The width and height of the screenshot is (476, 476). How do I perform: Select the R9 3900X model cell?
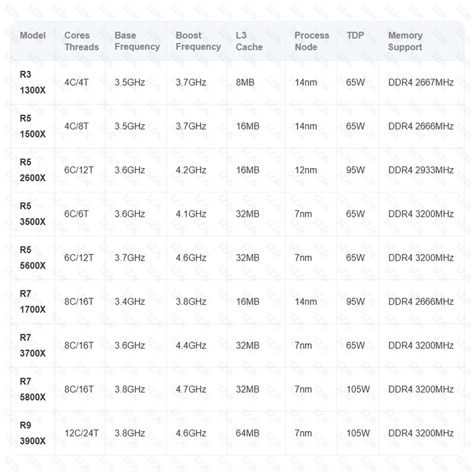(33, 433)
